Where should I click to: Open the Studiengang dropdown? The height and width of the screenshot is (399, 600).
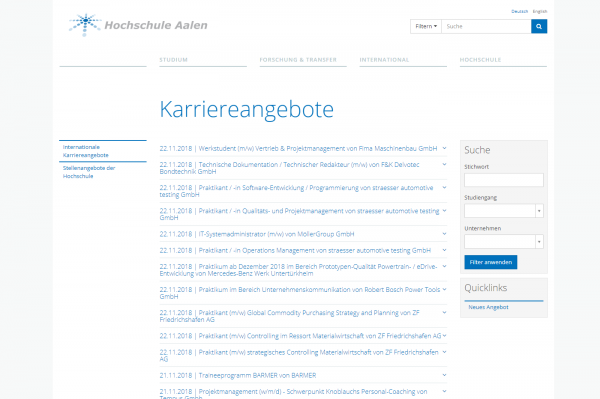pos(504,211)
